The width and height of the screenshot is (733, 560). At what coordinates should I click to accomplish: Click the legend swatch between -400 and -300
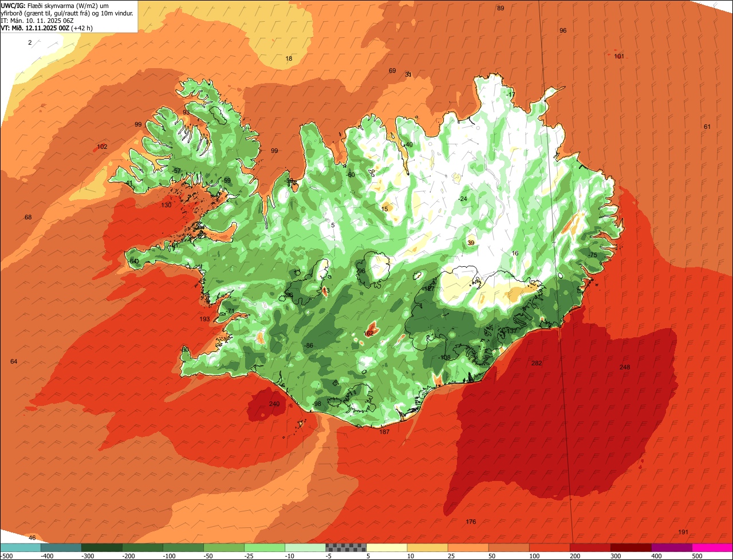click(x=61, y=547)
